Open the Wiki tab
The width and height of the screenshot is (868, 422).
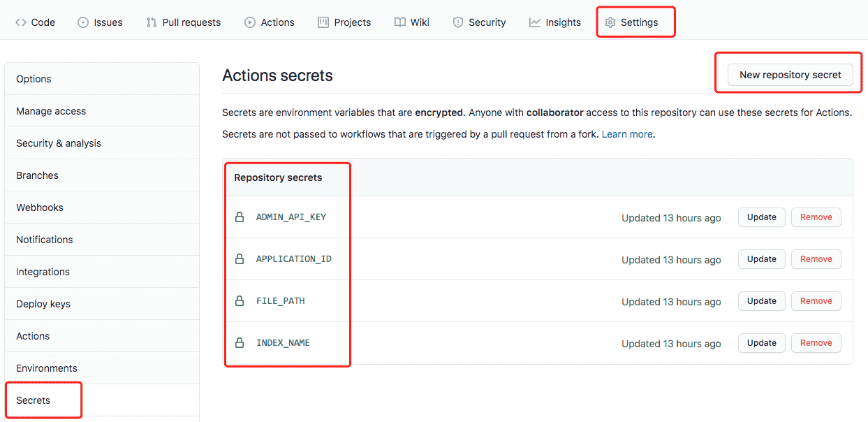coord(411,22)
